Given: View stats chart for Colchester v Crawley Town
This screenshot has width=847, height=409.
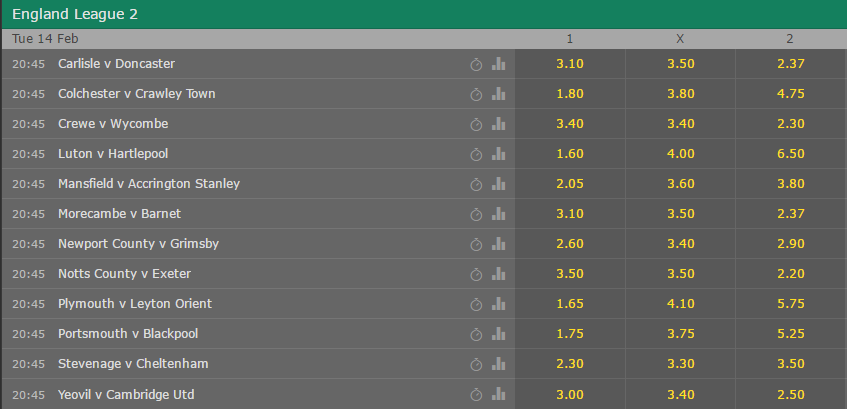Looking at the screenshot, I should coord(499,94).
